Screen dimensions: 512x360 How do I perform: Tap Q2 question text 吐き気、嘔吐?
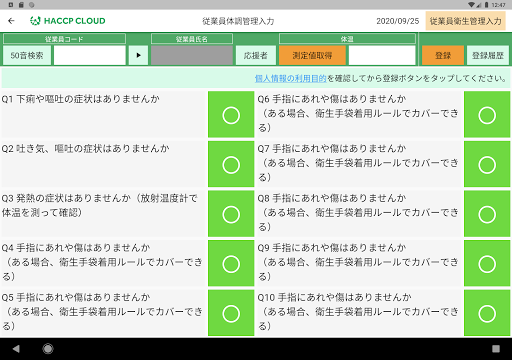pos(86,148)
